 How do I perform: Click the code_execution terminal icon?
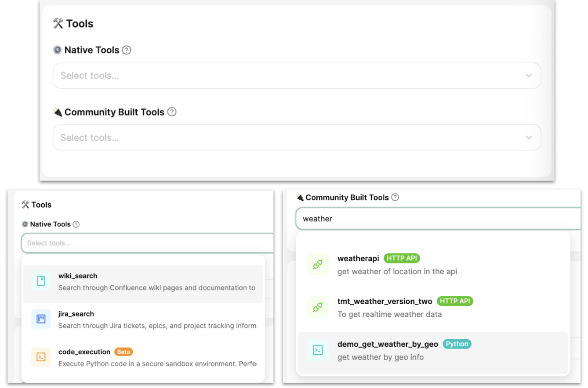[41, 357]
